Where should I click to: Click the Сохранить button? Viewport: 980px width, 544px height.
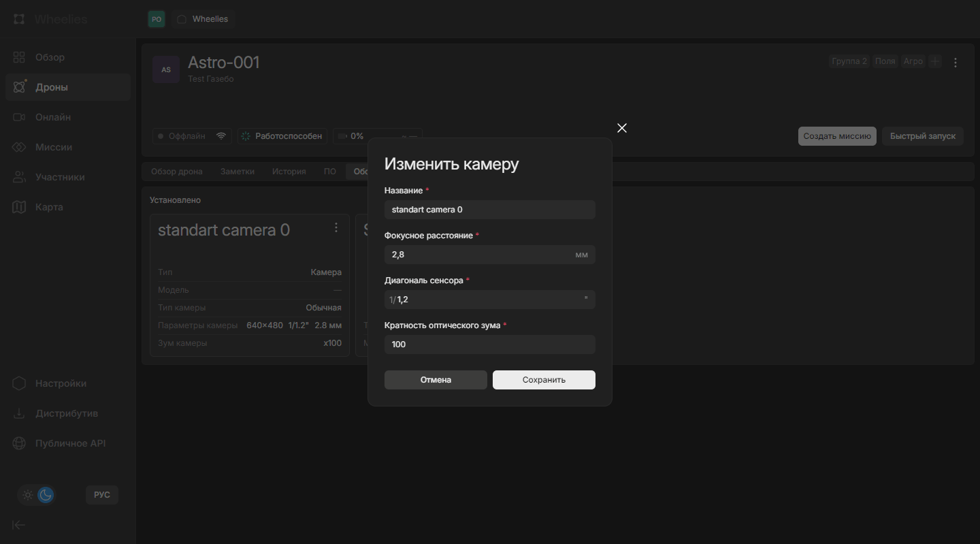[544, 380]
